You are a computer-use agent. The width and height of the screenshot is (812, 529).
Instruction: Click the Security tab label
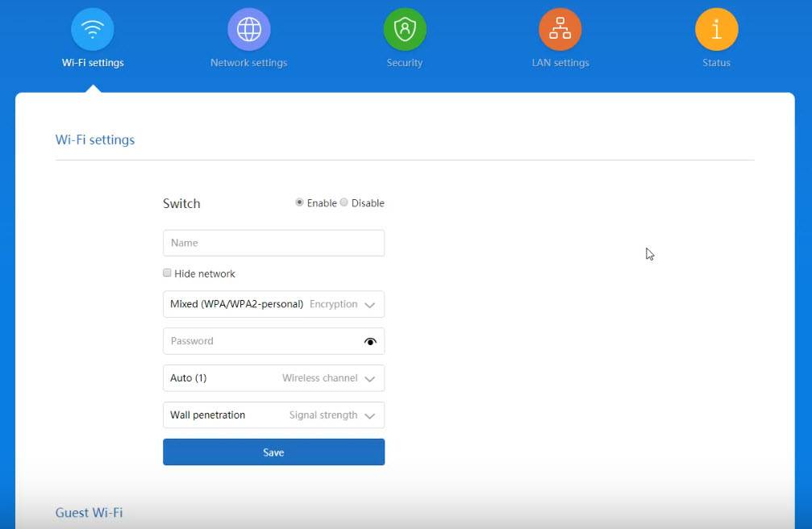point(405,63)
